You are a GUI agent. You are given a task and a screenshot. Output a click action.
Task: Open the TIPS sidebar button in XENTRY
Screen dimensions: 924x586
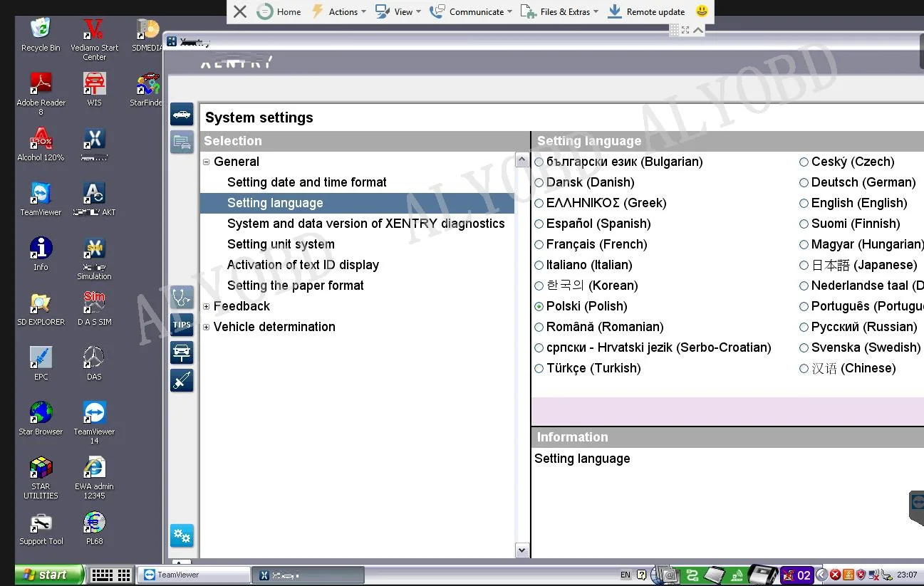[182, 325]
